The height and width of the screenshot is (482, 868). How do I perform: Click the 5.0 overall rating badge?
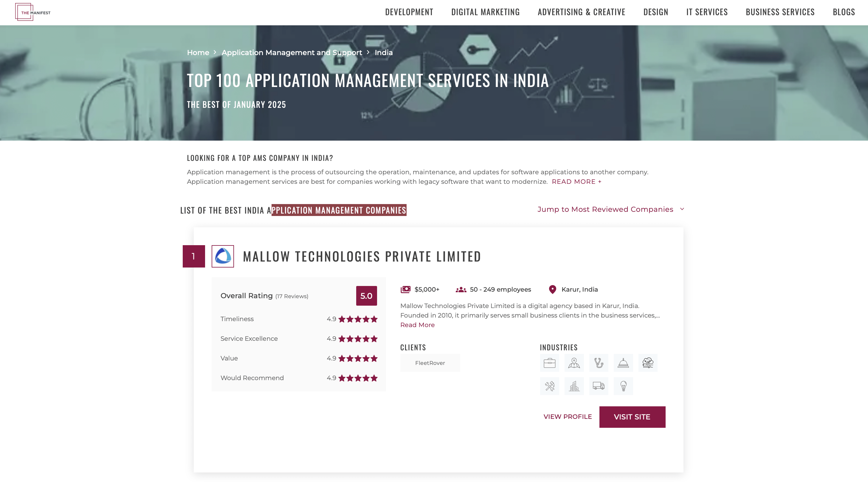coord(366,296)
